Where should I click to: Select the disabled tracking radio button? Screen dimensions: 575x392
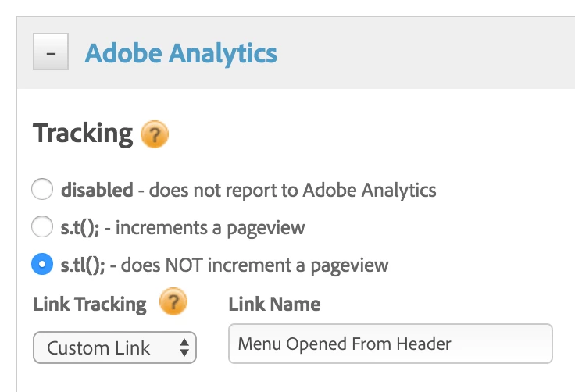(x=41, y=190)
